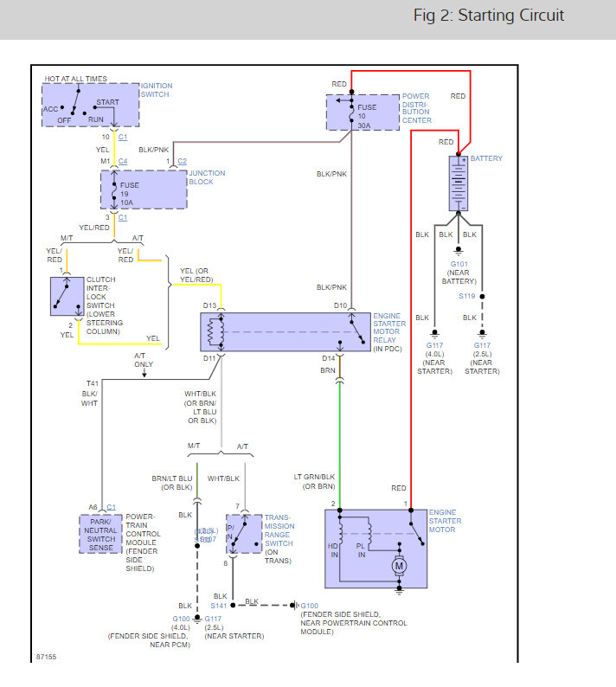Open the BATTERY component link
The width and height of the screenshot is (616, 687).
click(x=486, y=158)
